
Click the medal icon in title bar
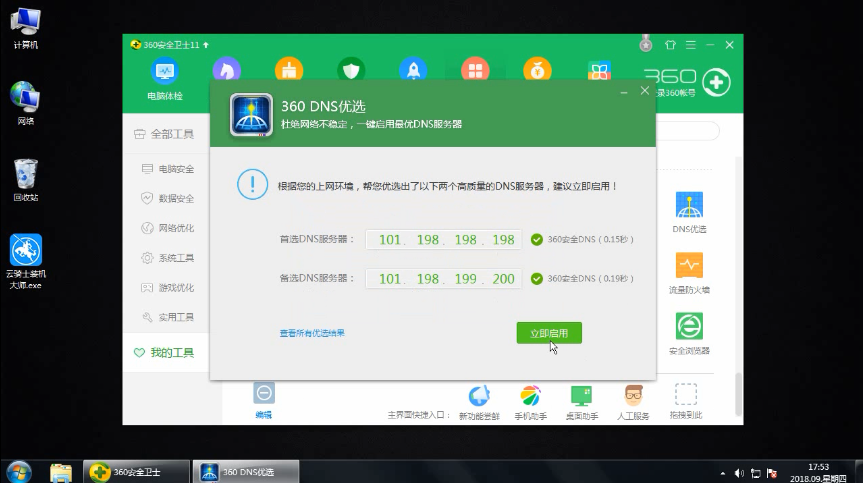tap(646, 43)
